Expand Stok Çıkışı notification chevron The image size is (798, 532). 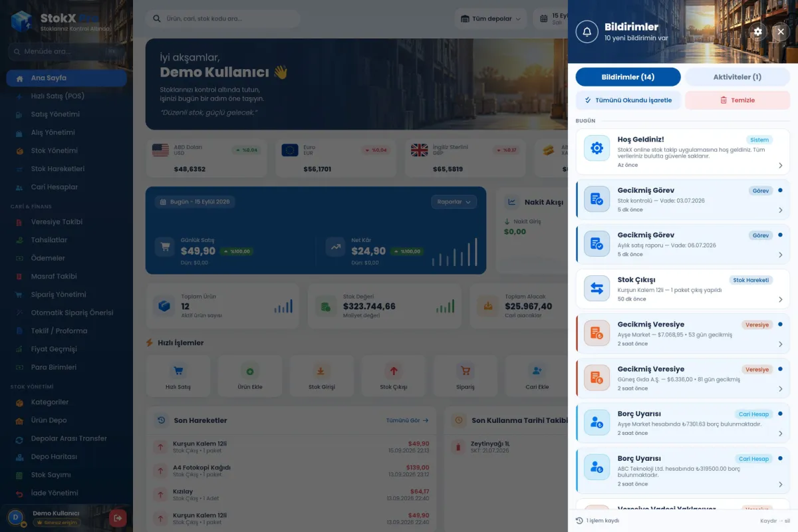pos(780,299)
